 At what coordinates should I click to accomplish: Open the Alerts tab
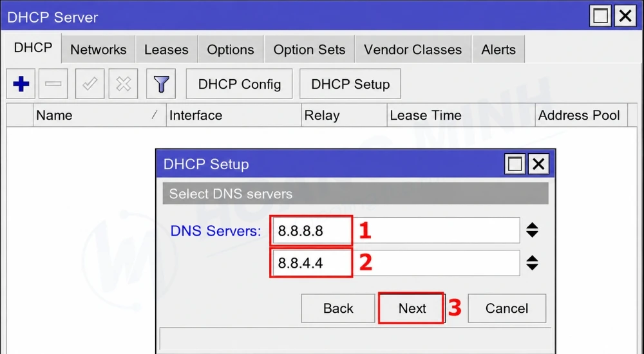(x=498, y=50)
